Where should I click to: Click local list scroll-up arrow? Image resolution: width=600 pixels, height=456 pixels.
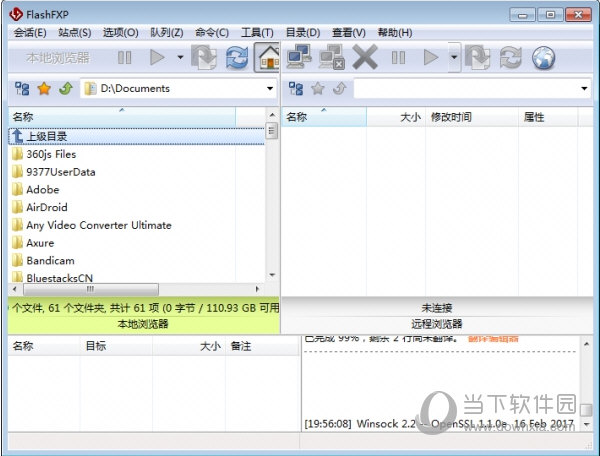coord(272,115)
